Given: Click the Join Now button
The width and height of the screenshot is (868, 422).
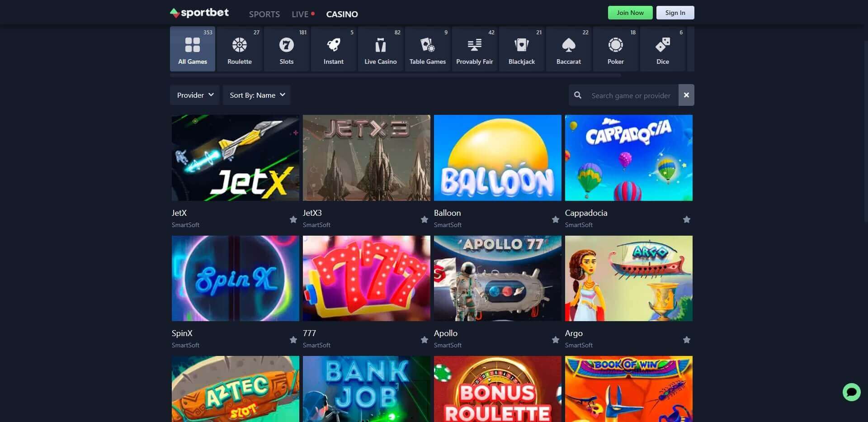Looking at the screenshot, I should click(x=630, y=12).
